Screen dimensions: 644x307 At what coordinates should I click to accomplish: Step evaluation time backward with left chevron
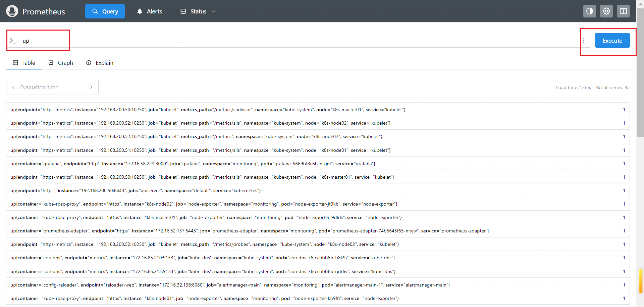[x=13, y=87]
